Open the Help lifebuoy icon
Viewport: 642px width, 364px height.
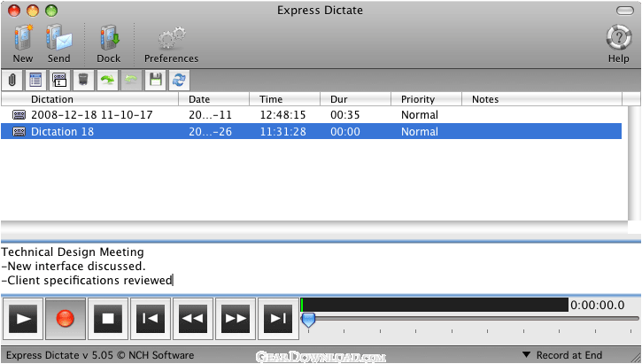(618, 43)
